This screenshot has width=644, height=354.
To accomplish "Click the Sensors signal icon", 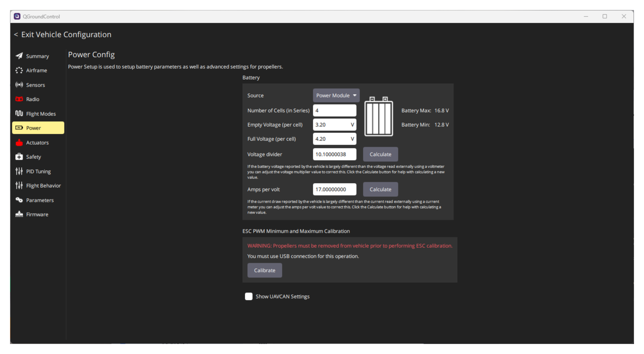I will tap(19, 85).
